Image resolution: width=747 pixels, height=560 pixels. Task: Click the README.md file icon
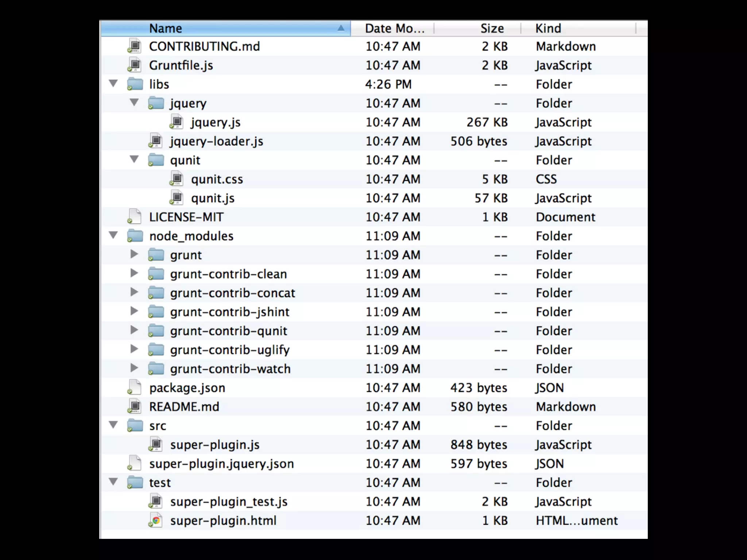135,407
